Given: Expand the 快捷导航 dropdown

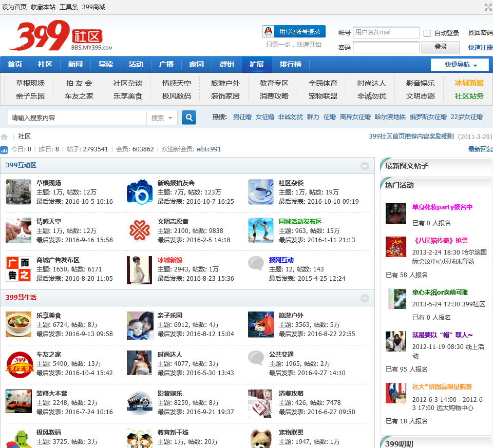Looking at the screenshot, I should 460,65.
